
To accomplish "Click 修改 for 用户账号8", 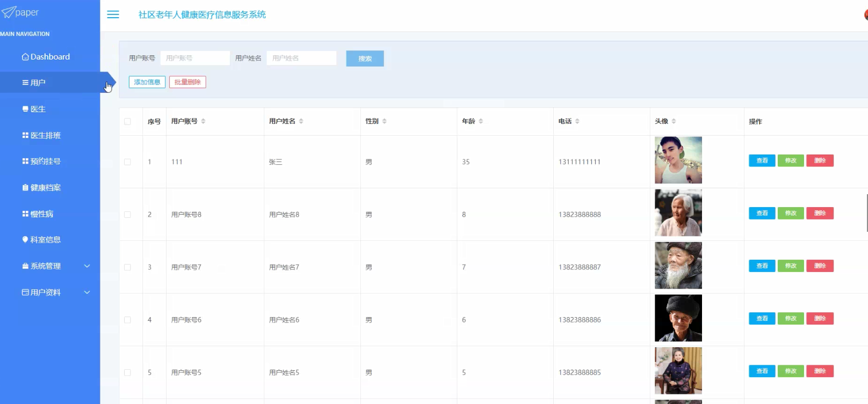I will pyautogui.click(x=791, y=213).
